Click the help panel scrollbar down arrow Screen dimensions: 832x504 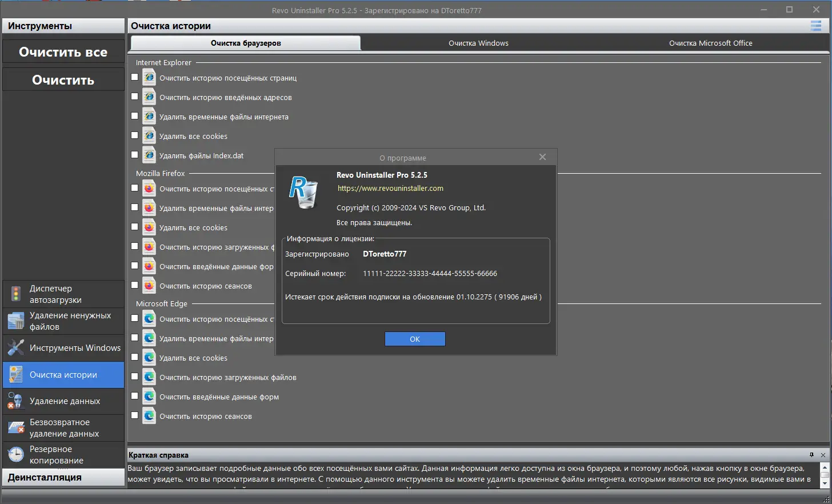click(x=825, y=483)
